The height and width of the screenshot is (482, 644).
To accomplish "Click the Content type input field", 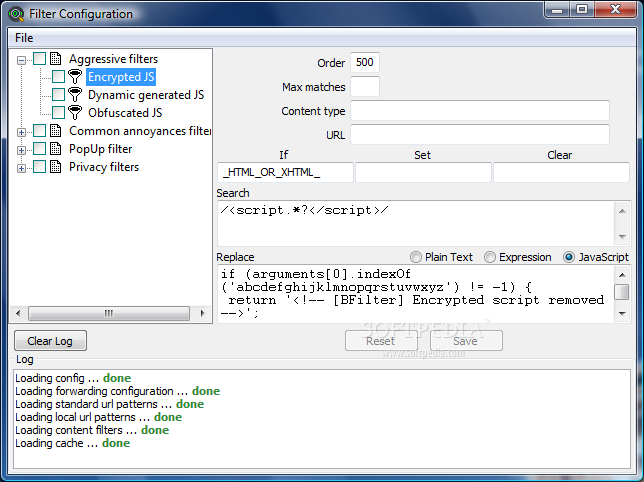I will (x=480, y=111).
